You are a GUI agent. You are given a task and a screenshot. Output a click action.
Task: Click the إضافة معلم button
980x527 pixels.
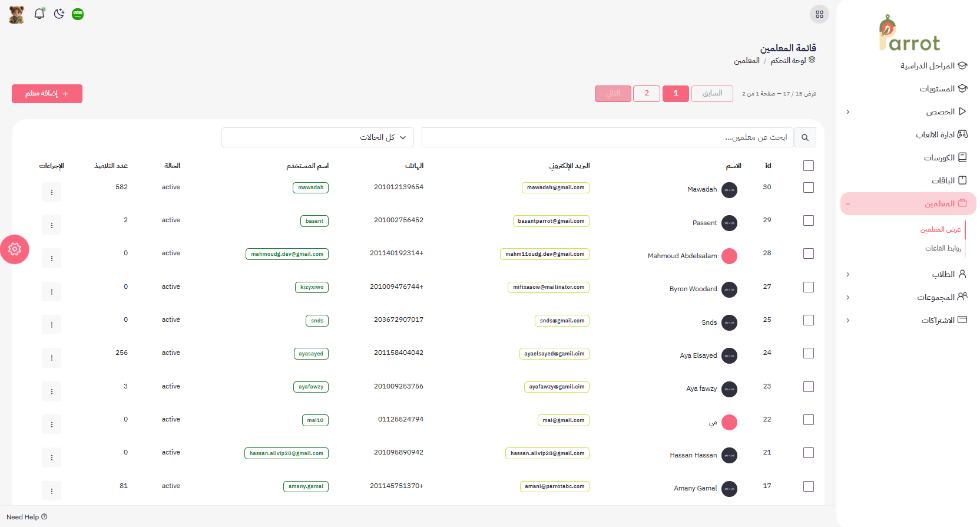47,94
